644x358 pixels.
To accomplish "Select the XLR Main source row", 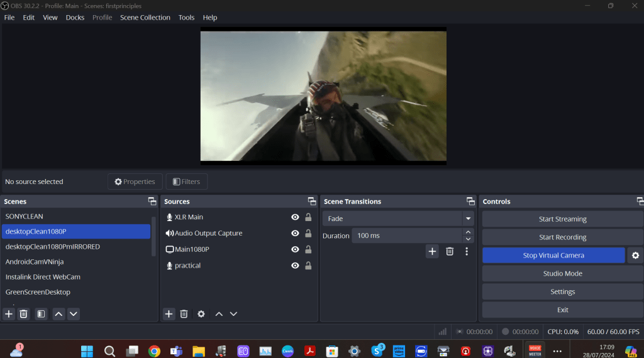I will pos(238,217).
